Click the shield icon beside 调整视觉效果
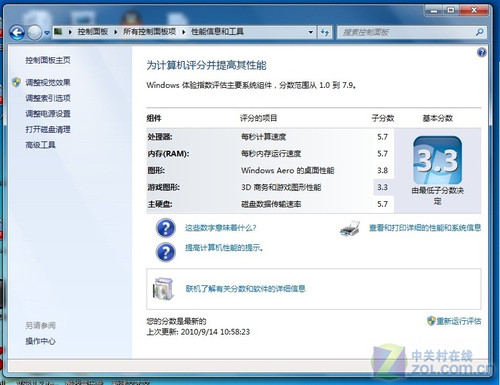The width and height of the screenshot is (500, 385). 16,82
